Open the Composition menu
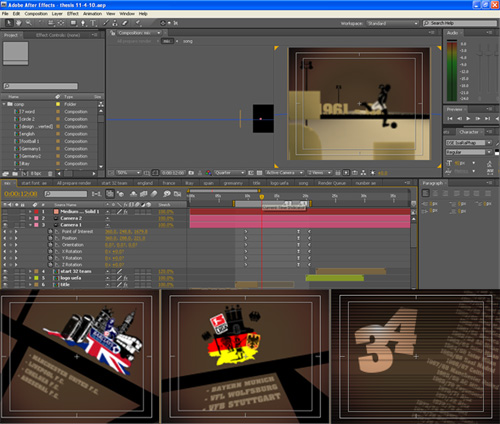 [36, 14]
